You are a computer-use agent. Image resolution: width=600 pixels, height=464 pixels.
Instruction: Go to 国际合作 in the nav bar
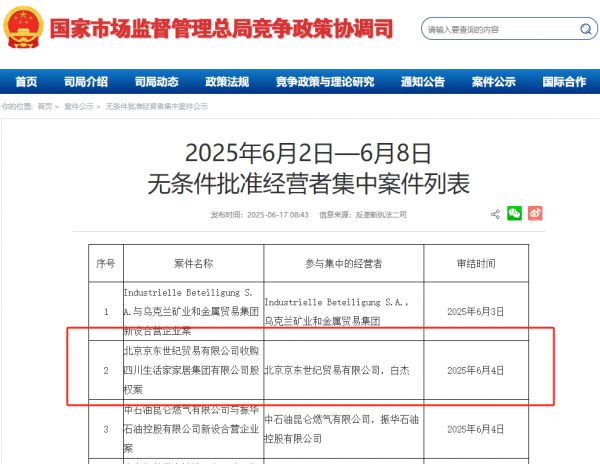(x=564, y=82)
